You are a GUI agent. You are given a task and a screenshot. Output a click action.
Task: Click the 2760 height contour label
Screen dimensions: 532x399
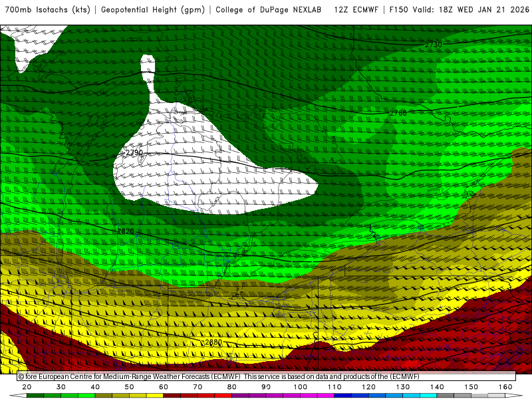coord(398,113)
